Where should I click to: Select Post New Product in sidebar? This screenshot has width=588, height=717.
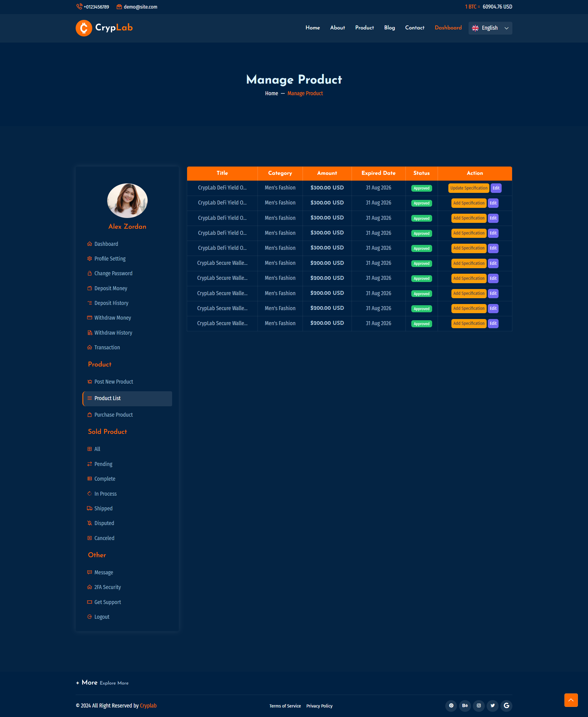114,381
